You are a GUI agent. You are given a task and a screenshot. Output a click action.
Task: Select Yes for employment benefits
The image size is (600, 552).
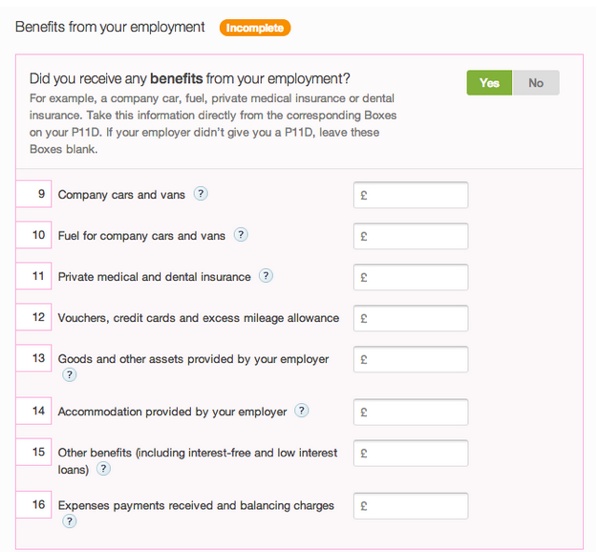pyautogui.click(x=489, y=83)
